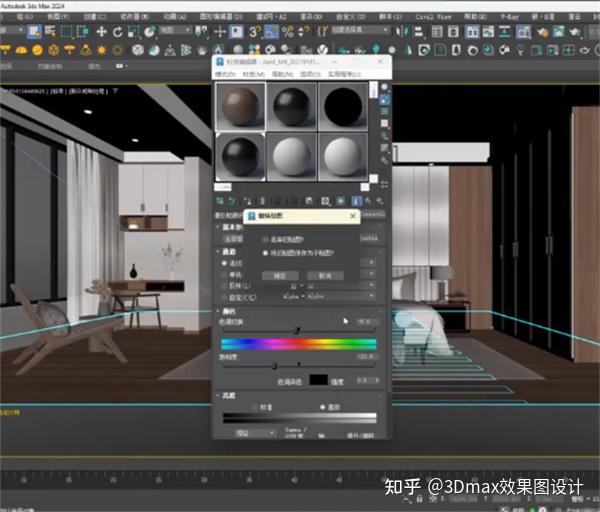Screen dimensions: 600x512
Task: Open the 模式(D) menu in material editor
Action: click(226, 74)
